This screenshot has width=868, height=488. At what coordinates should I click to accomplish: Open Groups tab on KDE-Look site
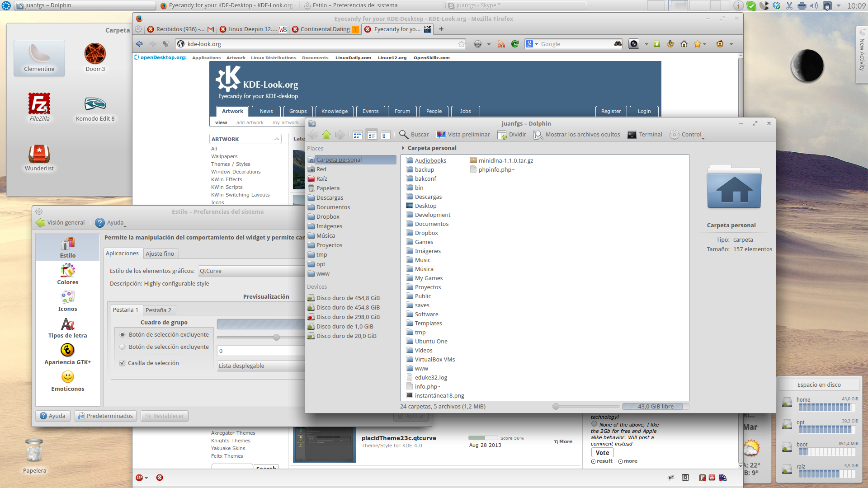click(298, 111)
